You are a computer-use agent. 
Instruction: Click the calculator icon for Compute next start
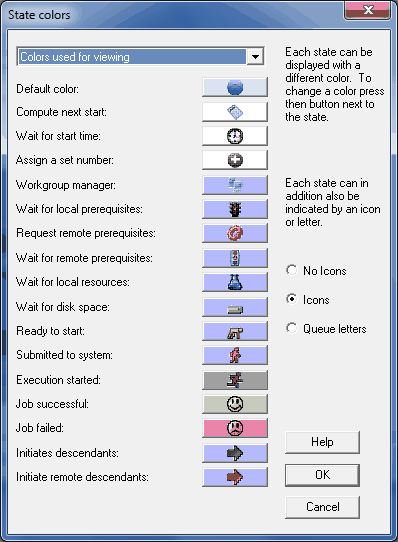coord(235,112)
